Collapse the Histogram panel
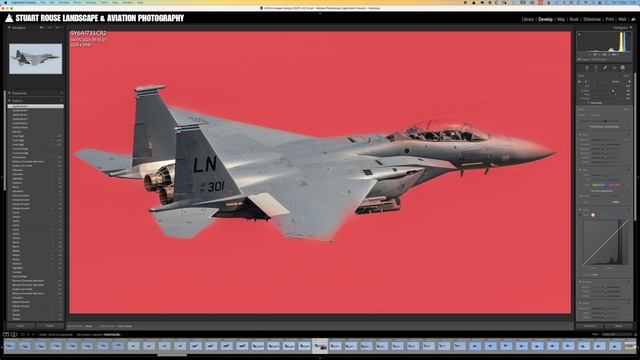640x360 pixels. [631, 28]
